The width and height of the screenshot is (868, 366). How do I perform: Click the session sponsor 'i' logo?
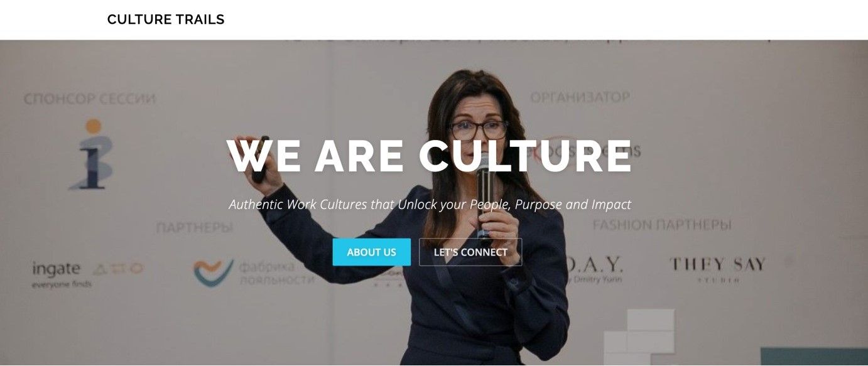pos(92,154)
